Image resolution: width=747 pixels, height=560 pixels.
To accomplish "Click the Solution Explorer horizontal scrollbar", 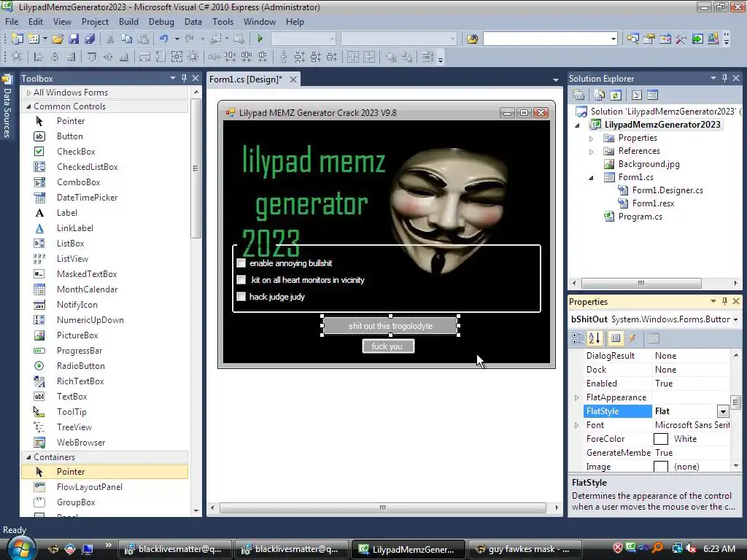I will tap(641, 283).
